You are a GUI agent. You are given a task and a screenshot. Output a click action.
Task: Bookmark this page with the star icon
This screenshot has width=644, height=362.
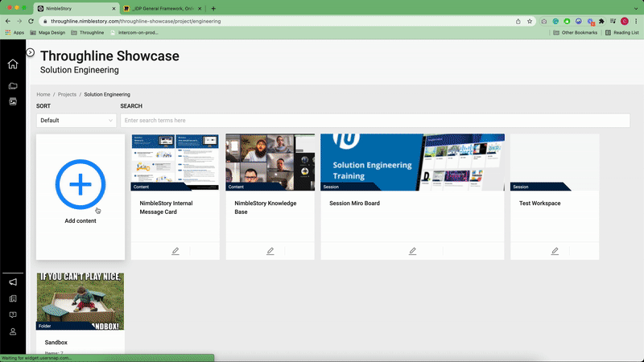pos(529,21)
